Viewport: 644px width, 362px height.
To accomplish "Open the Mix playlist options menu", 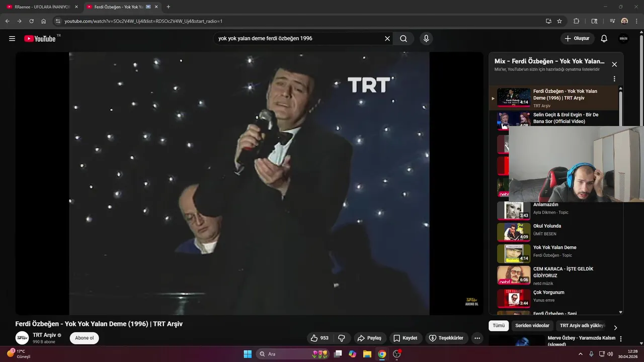I will (614, 79).
